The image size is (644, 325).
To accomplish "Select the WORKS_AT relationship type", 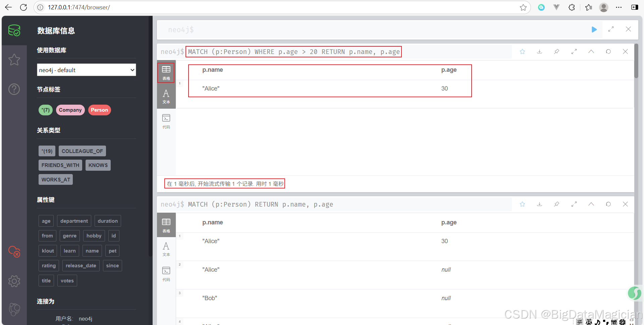I will pos(56,179).
